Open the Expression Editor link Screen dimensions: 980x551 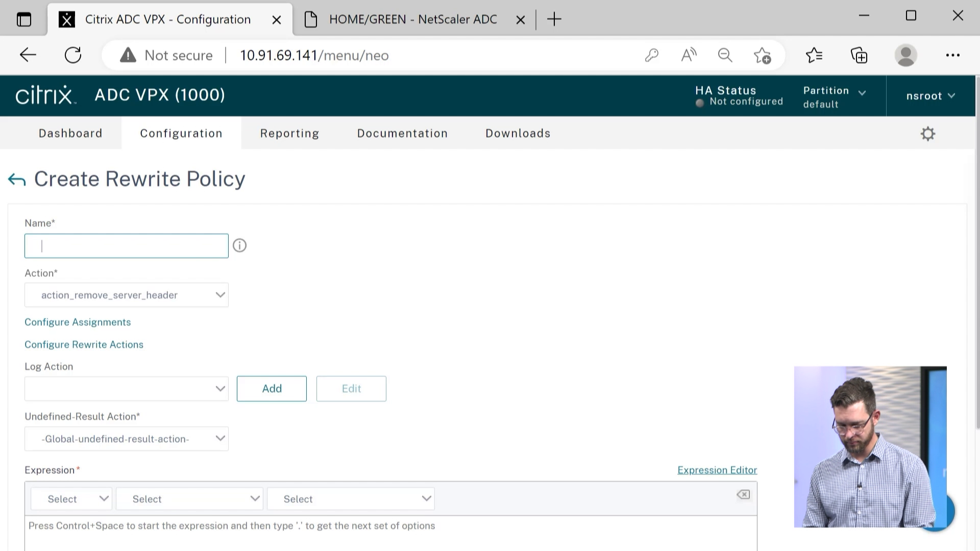717,470
